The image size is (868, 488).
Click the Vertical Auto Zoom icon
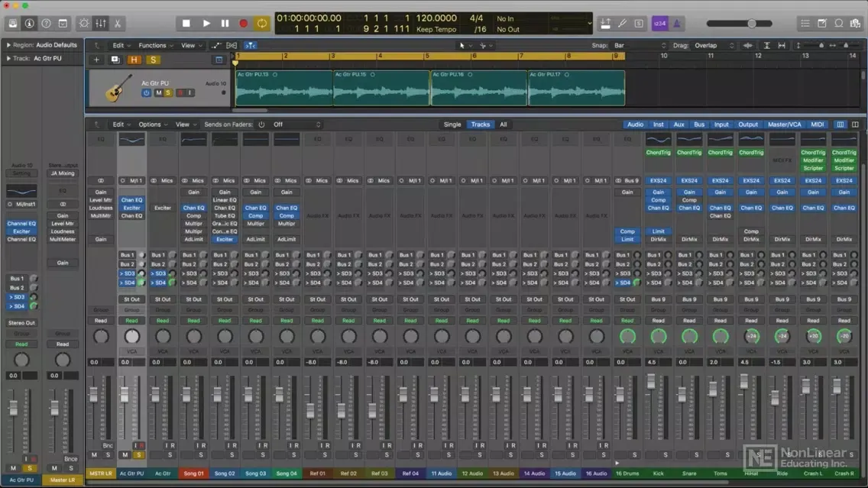tap(766, 45)
